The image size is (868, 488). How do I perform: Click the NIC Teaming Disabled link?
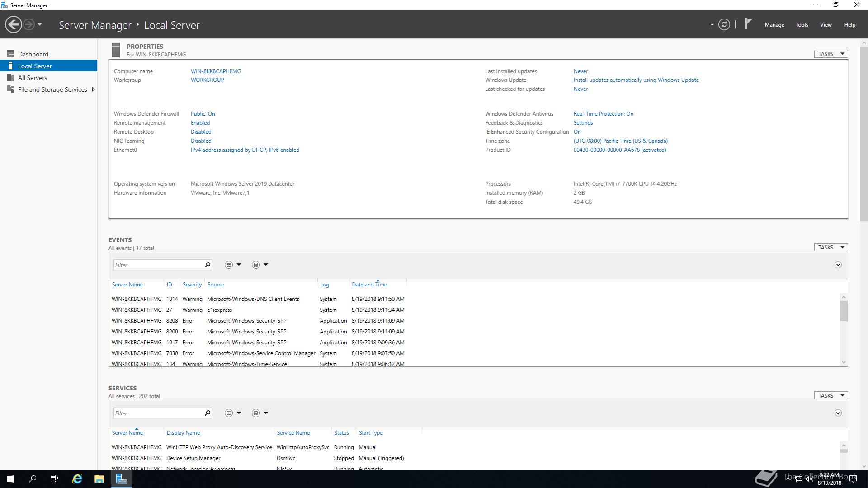201,141
